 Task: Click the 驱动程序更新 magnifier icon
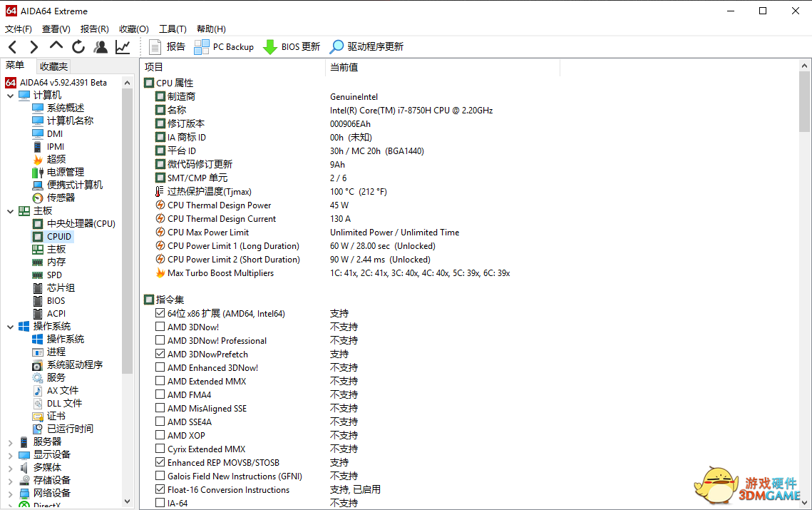pyautogui.click(x=336, y=47)
